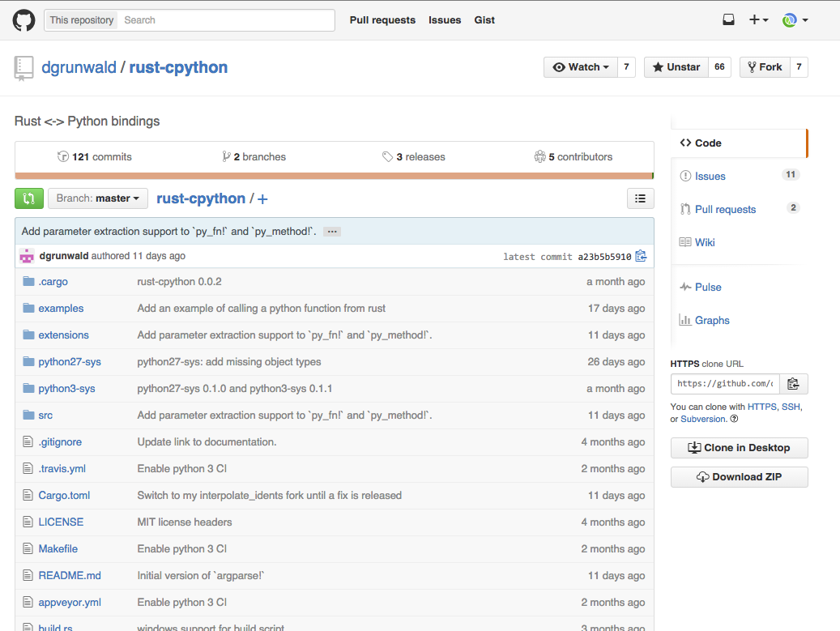Click the plus icon to add new file
This screenshot has height=631, width=840.
point(262,199)
